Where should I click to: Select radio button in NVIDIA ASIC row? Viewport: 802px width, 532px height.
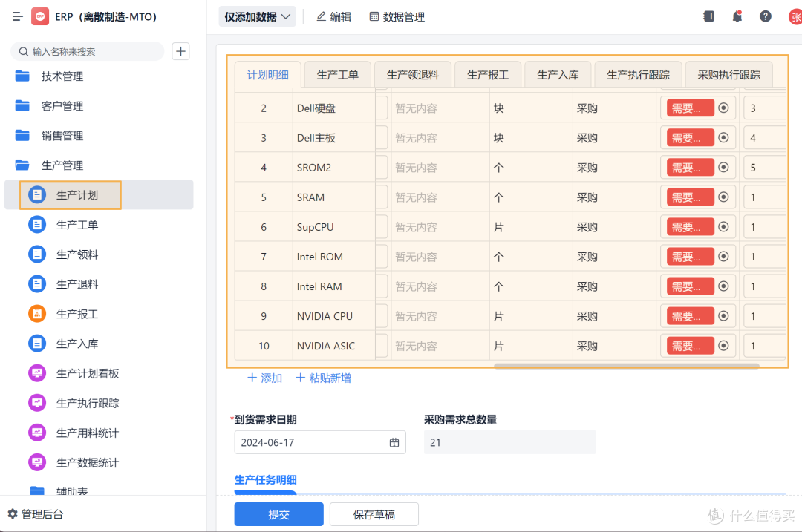pos(723,346)
